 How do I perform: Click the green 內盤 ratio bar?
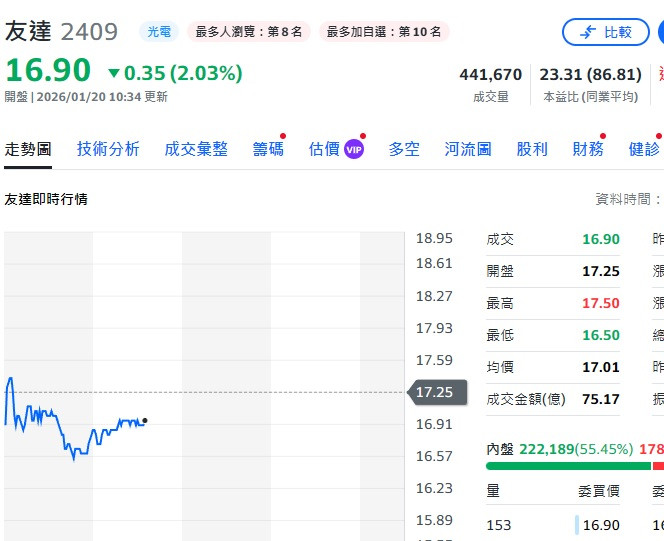(568, 466)
